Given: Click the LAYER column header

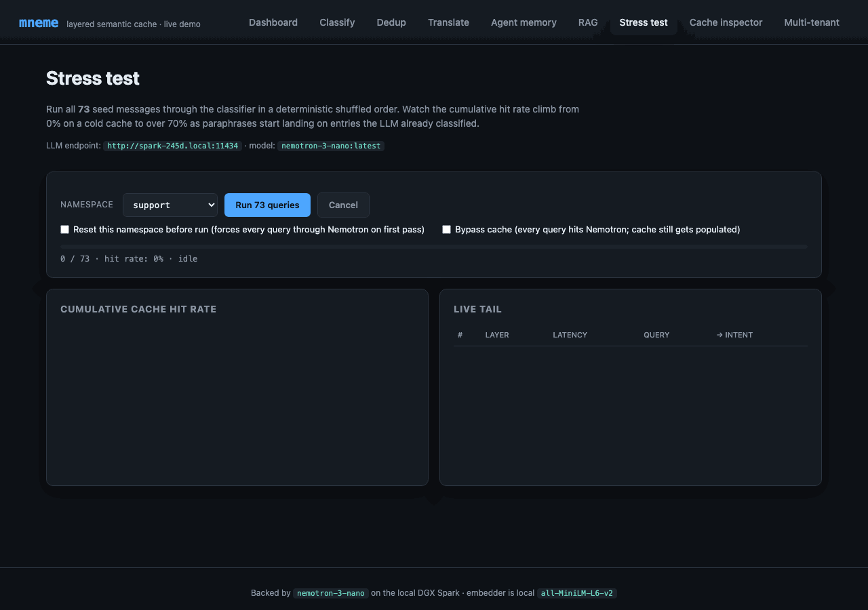Looking at the screenshot, I should coord(497,335).
